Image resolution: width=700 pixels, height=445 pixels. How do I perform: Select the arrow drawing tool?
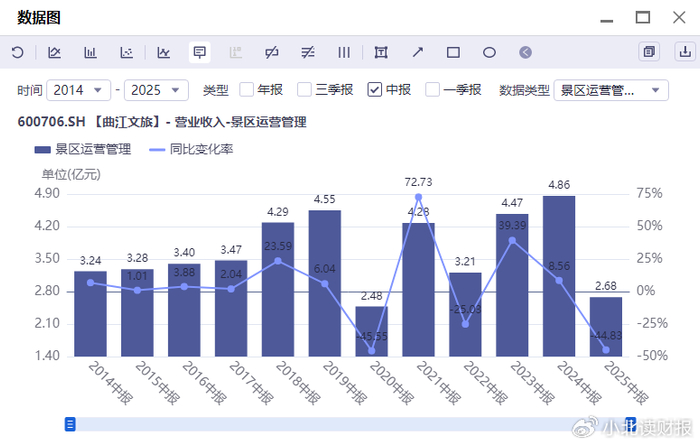pos(417,52)
